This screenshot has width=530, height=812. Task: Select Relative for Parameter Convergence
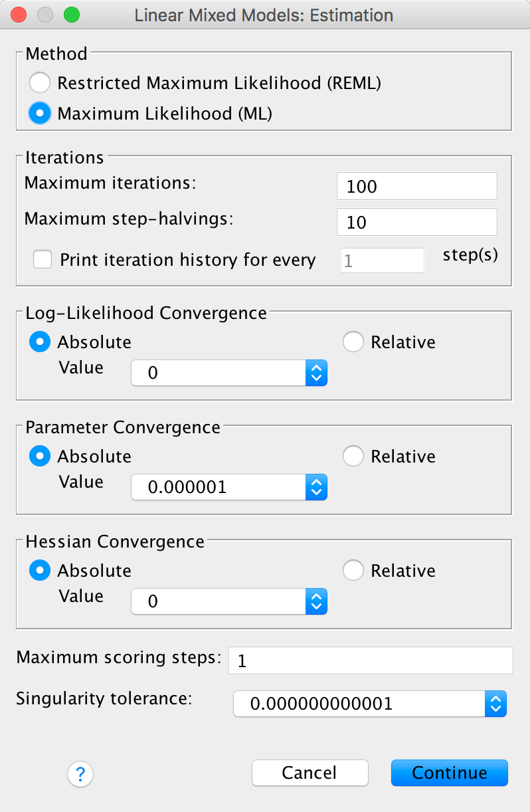click(x=353, y=457)
